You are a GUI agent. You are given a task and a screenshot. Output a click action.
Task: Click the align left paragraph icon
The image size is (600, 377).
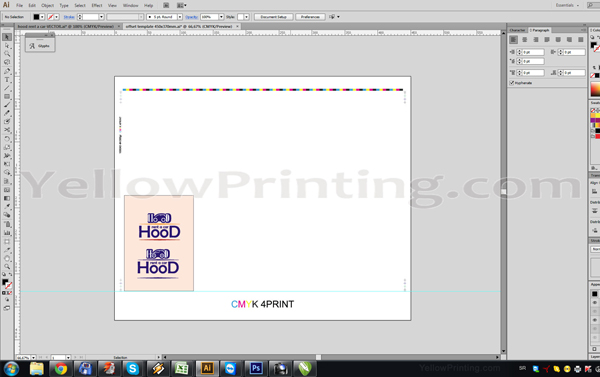tap(514, 40)
